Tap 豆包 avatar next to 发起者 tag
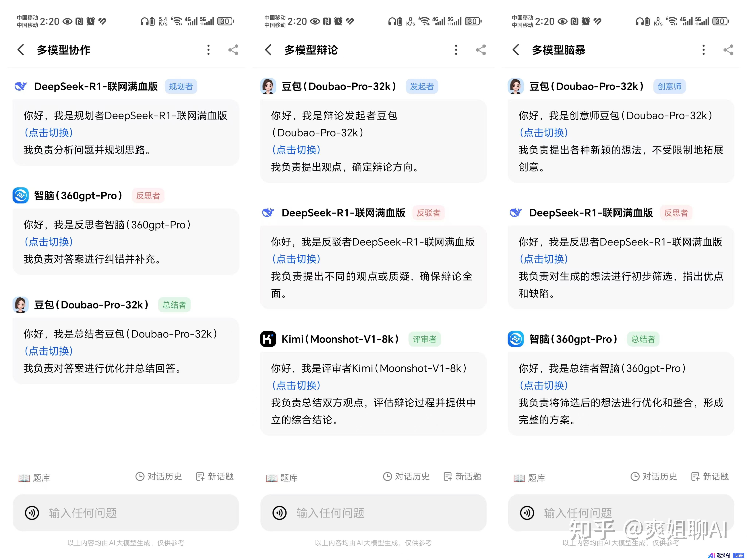Viewport: 747px width, 560px height. click(x=268, y=86)
